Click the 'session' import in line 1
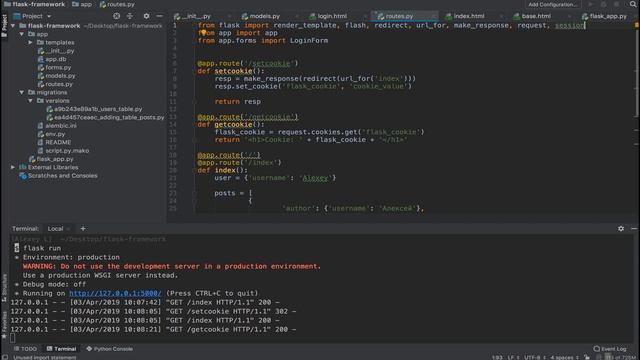 [569, 25]
